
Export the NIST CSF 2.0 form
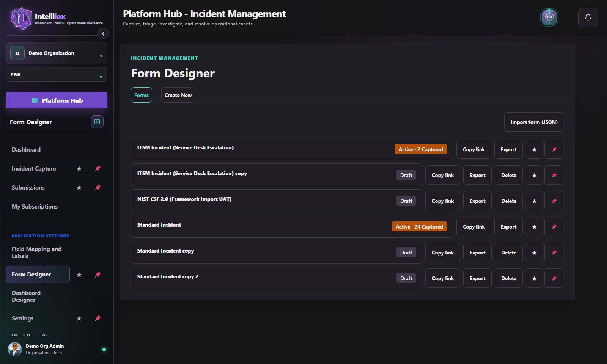477,201
